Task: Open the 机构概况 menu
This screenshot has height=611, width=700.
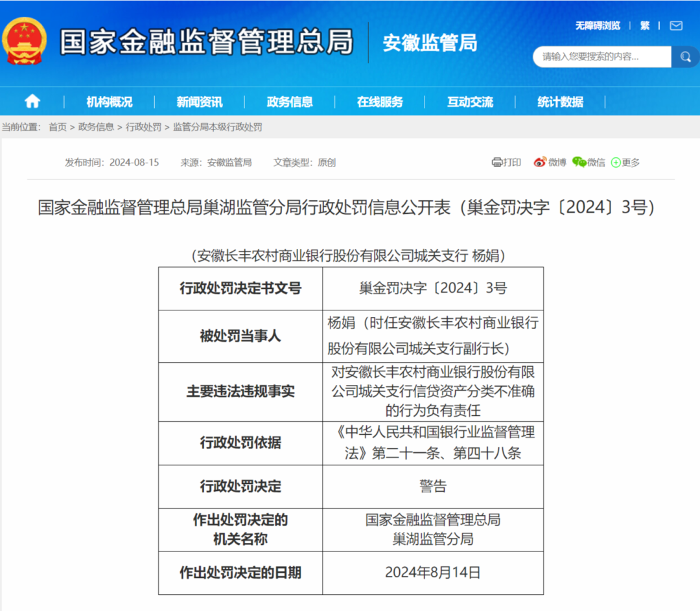Action: point(109,102)
